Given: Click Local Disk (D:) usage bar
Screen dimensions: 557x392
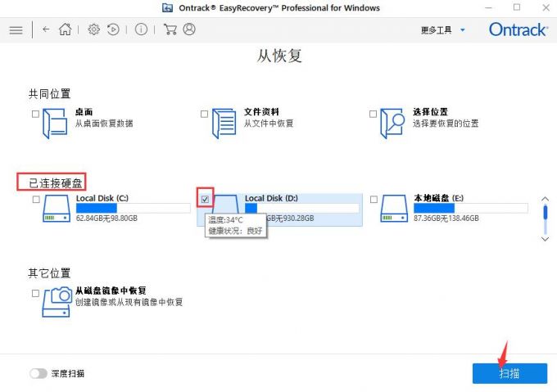Looking at the screenshot, I should click(x=302, y=208).
